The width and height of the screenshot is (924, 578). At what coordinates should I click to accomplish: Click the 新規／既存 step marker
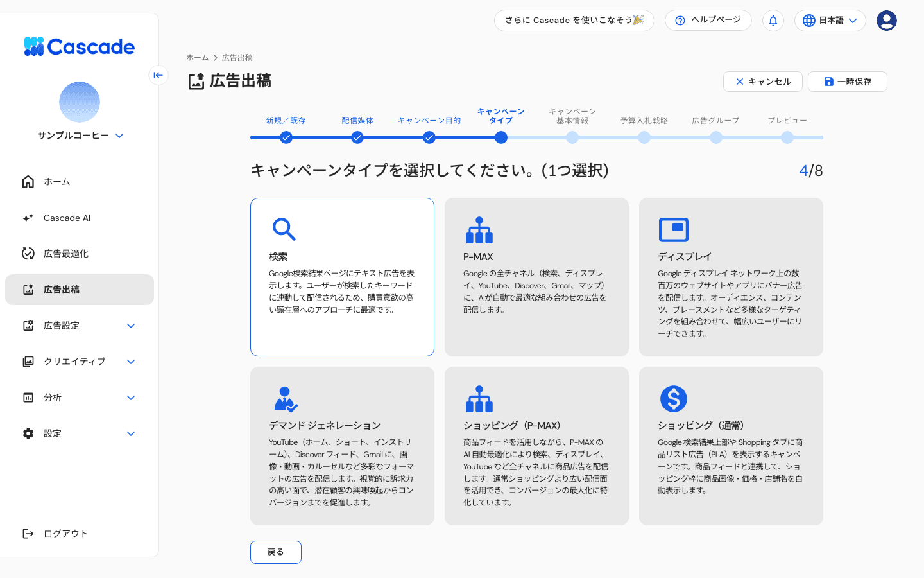(286, 137)
